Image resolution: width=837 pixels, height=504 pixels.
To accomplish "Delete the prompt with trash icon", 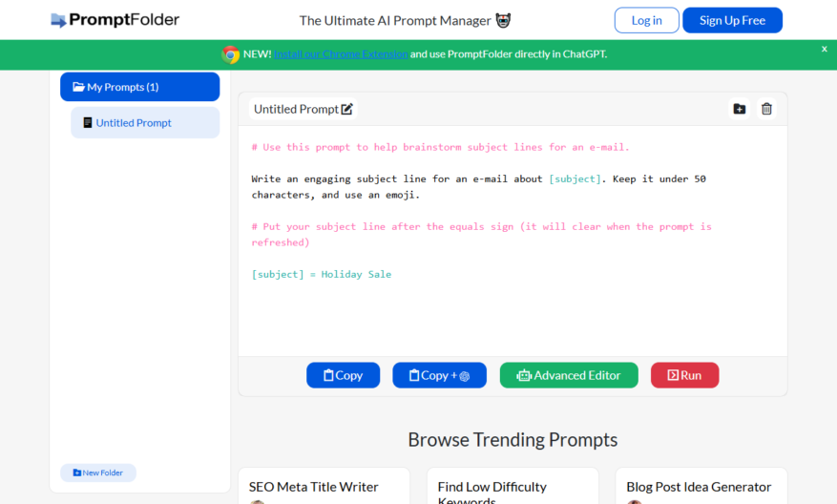I will 766,109.
